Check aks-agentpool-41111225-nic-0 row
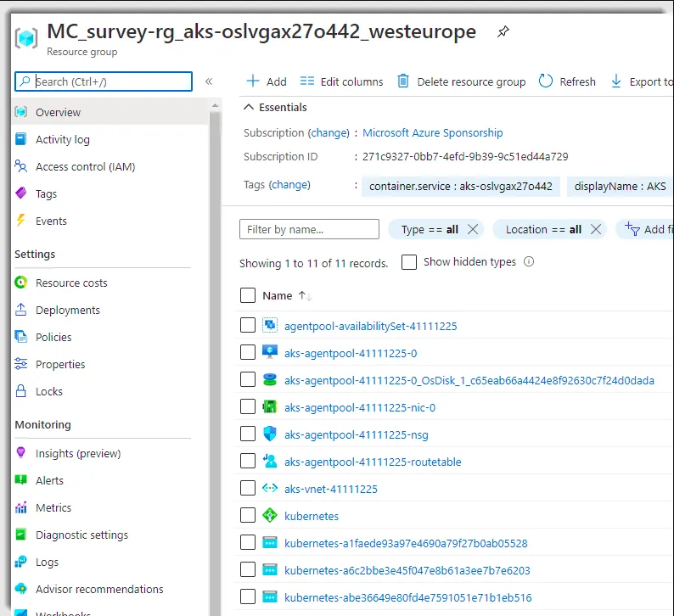This screenshot has height=616, width=674. 248,406
